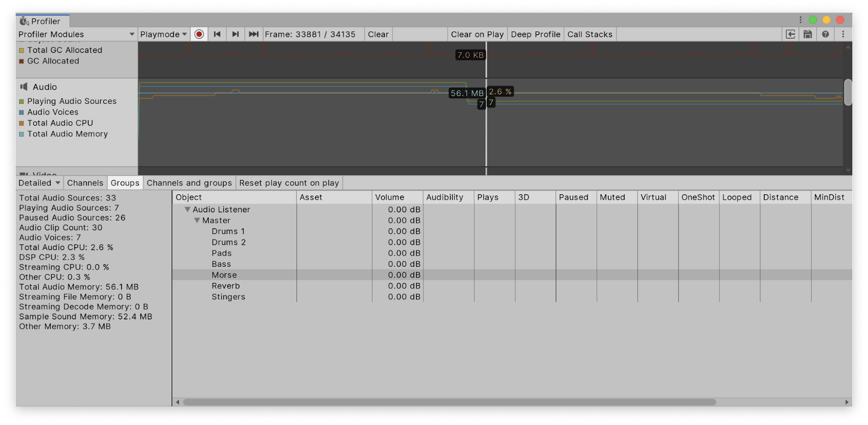This screenshot has width=868, height=425.
Task: Click the Virtual column header
Action: pos(658,197)
